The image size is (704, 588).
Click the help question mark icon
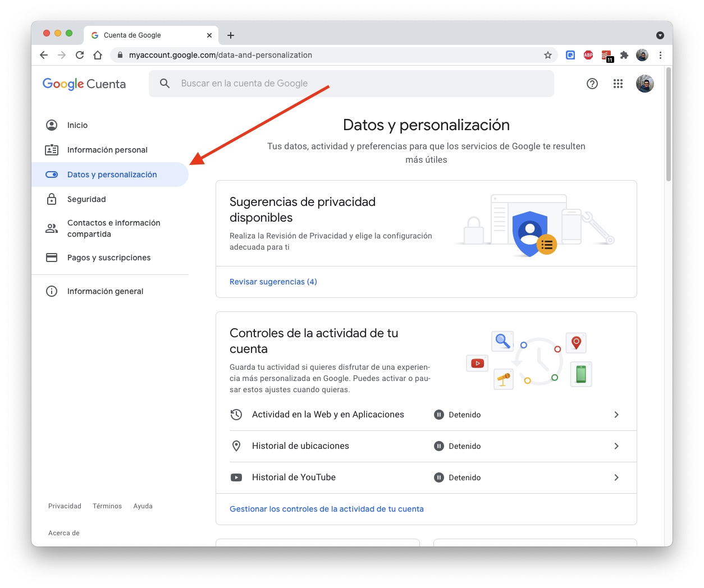592,84
